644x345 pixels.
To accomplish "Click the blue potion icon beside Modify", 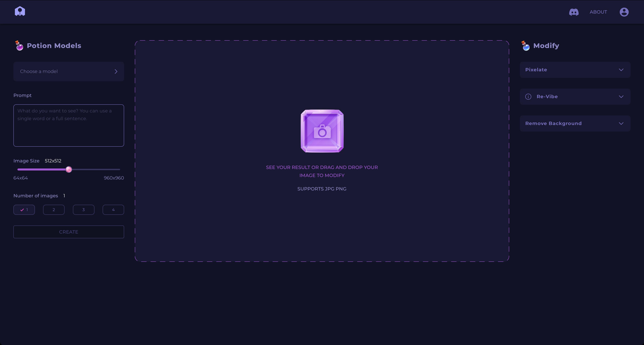I will coord(525,46).
